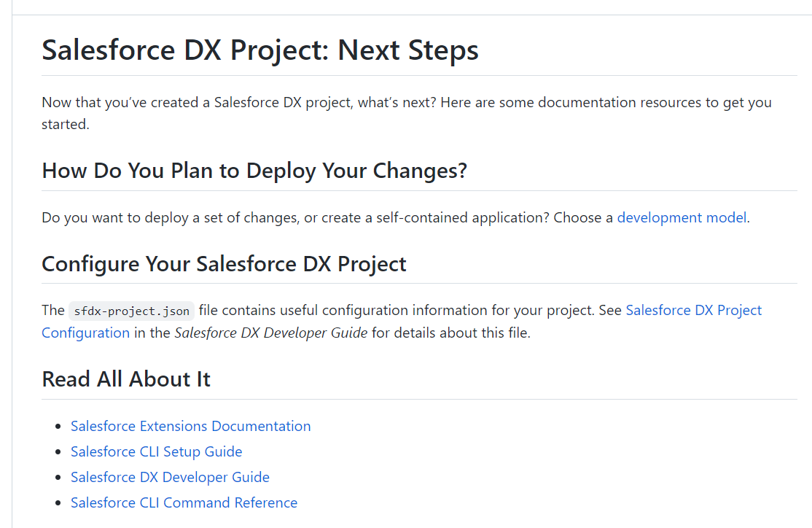Click the bullet beside the listed DX Developer Guide
Screen dimensions: 812x528
(58, 478)
